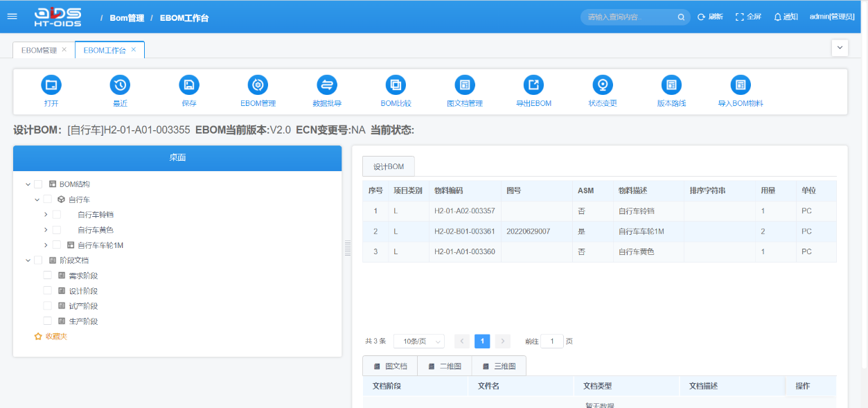This screenshot has width=868, height=408.
Task: Select the 设计阶段 tree item
Action: point(83,291)
